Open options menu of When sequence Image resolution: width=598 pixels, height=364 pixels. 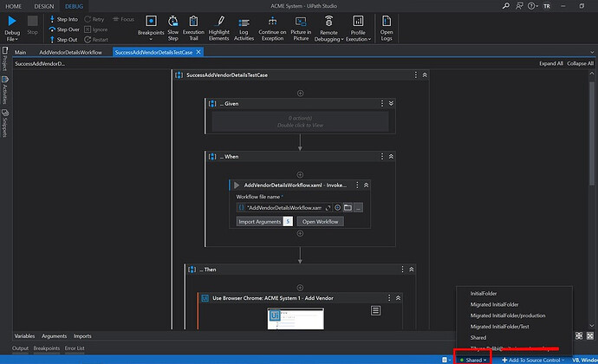coord(381,157)
